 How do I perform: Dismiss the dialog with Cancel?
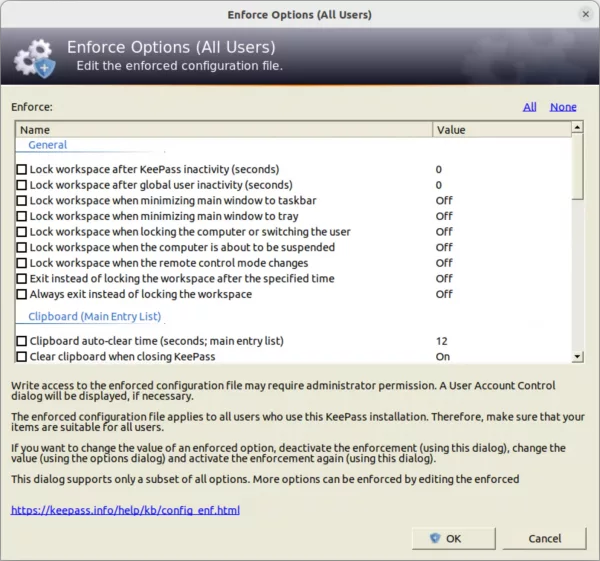[x=544, y=538]
